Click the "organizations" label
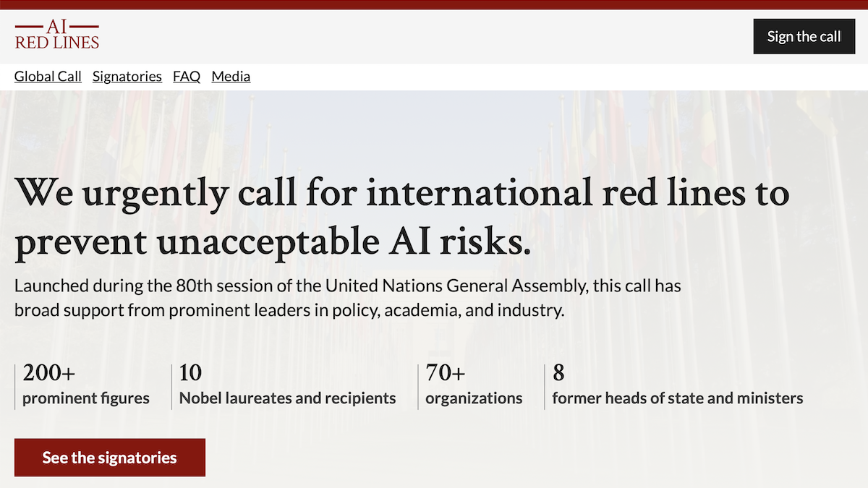This screenshot has height=488, width=868. click(x=474, y=398)
